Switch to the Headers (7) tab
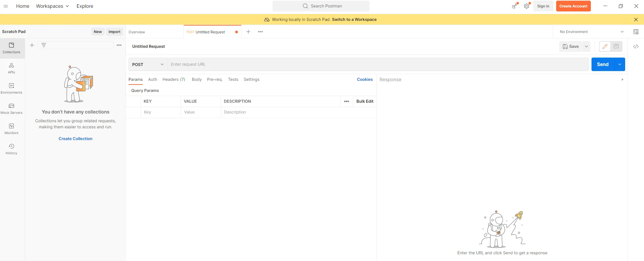 coord(174,79)
